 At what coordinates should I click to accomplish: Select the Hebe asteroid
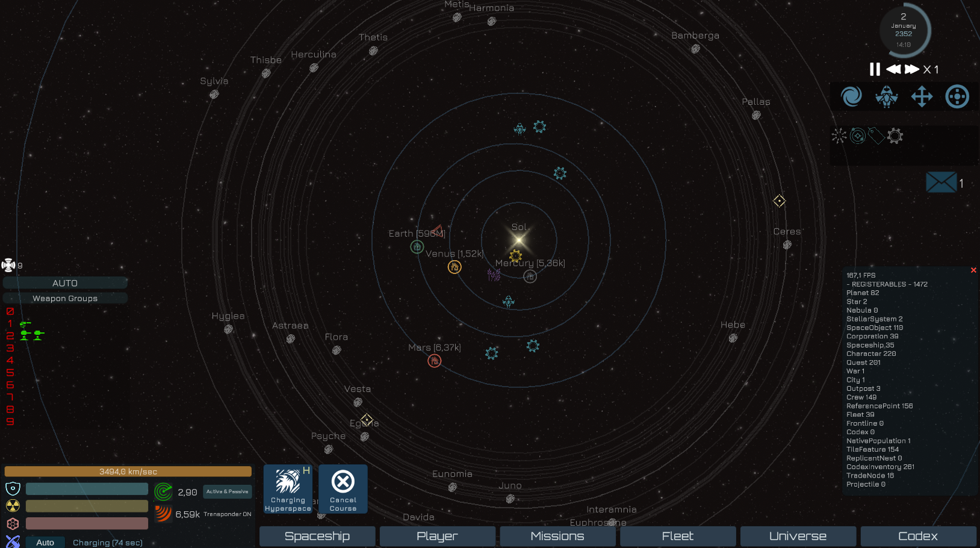click(x=733, y=338)
